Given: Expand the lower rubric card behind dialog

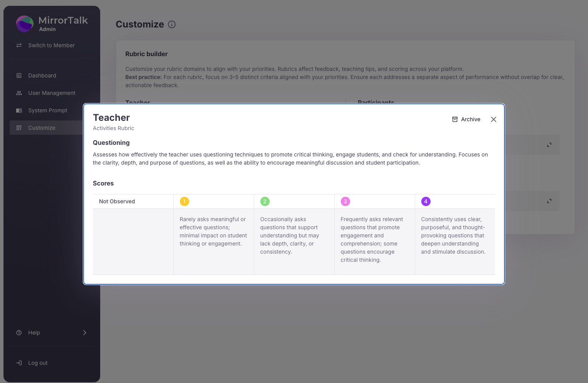Looking at the screenshot, I should point(549,201).
